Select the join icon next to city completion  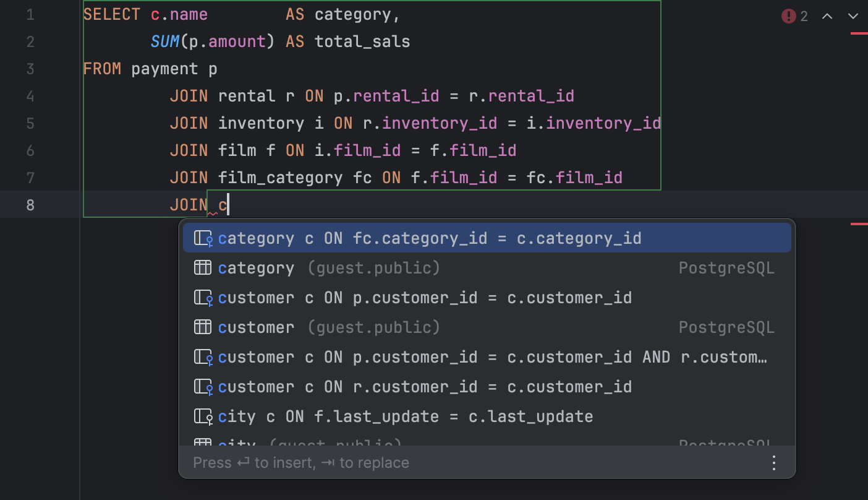point(202,416)
